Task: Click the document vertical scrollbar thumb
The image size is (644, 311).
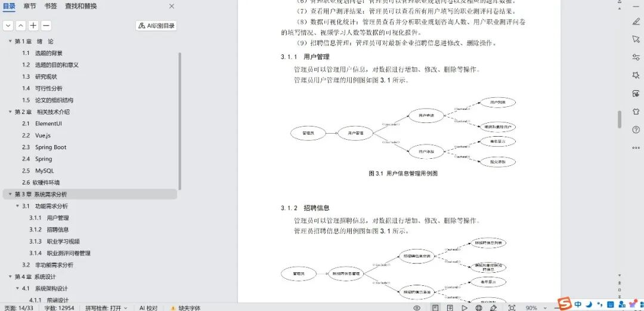Action: 620,119
